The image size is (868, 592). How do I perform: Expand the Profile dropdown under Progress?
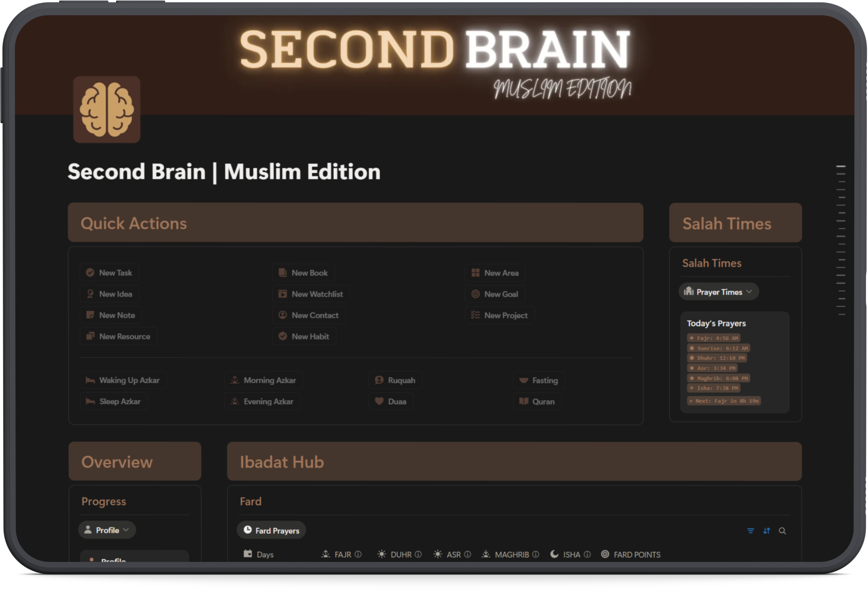tap(107, 530)
